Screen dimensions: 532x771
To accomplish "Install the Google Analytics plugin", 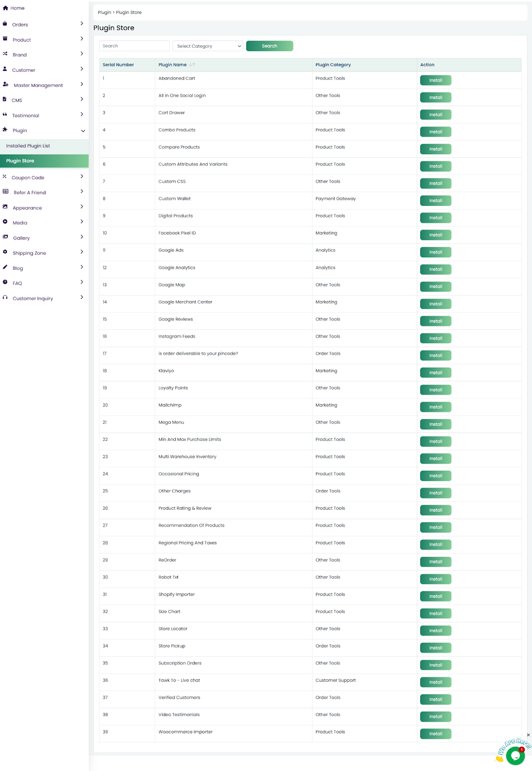I will (x=435, y=269).
